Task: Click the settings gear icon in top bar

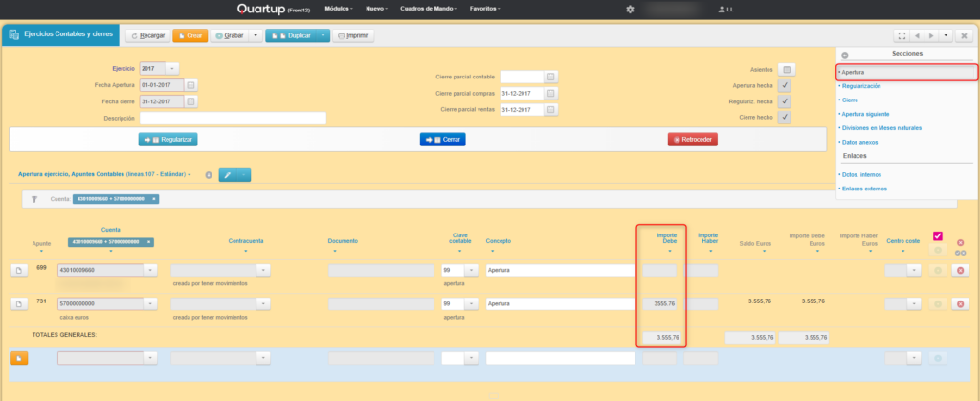Action: click(630, 9)
